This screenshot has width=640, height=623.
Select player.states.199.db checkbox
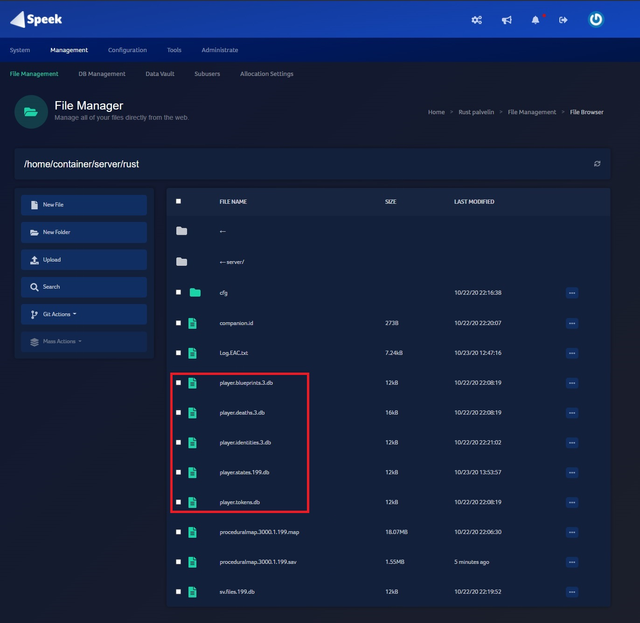click(x=178, y=472)
